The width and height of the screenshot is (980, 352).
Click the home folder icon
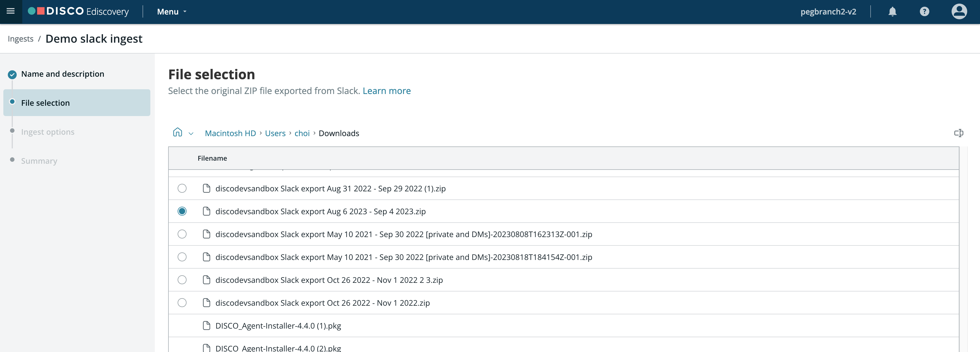coord(177,132)
